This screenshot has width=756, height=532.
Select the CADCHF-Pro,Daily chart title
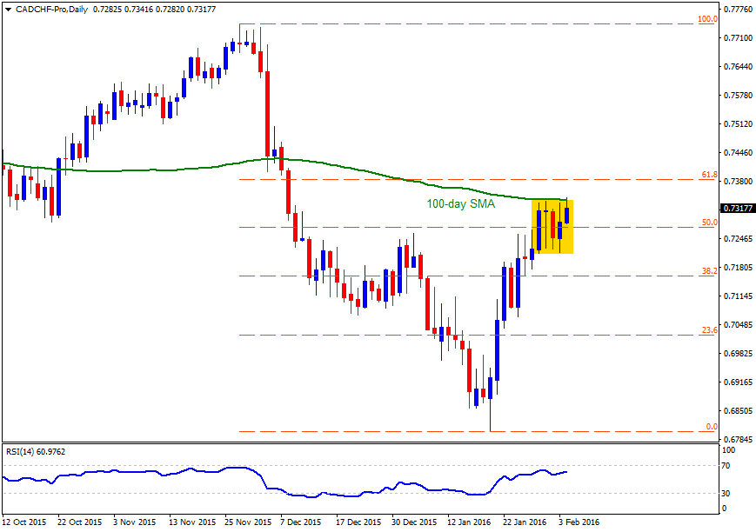click(51, 10)
